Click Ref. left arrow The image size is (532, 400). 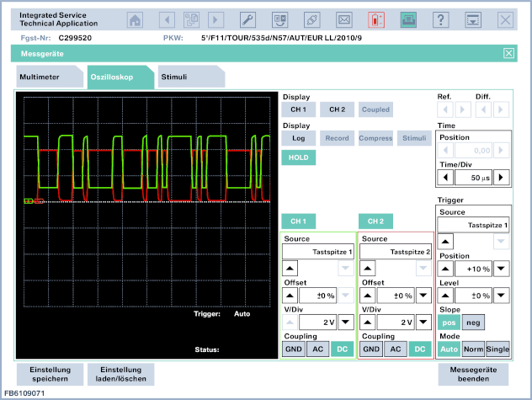[x=445, y=109]
